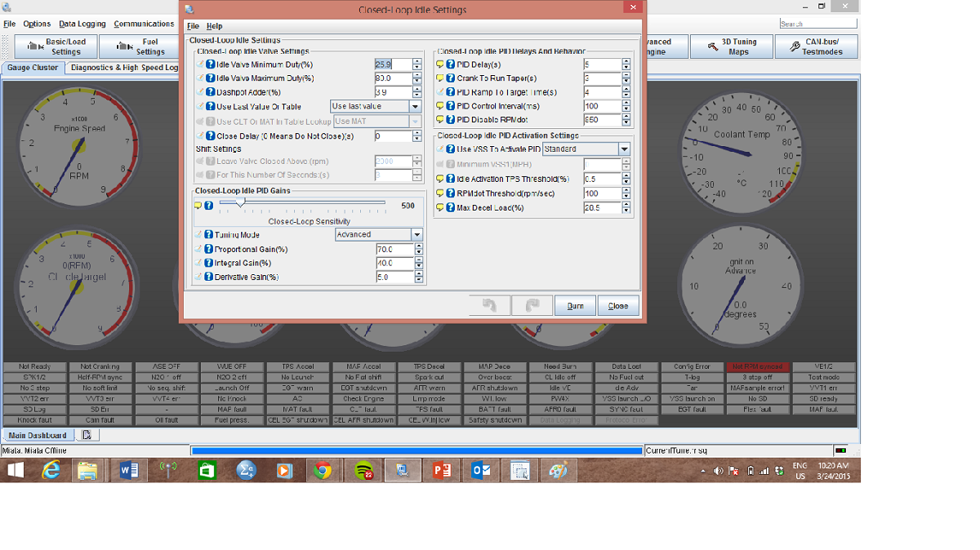Screen dimensions: 980x550
Task: Expand Use VSS To Activate PID dropdown
Action: [x=624, y=149]
